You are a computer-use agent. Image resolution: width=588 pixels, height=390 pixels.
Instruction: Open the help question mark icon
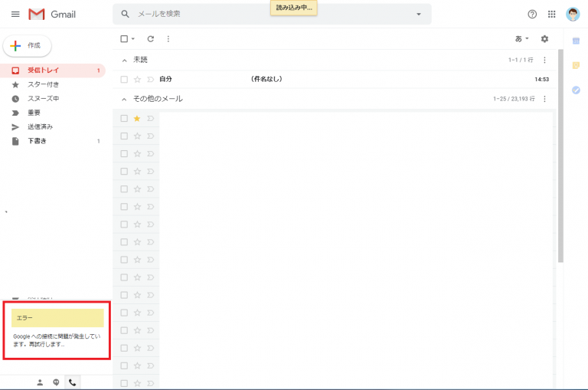click(532, 15)
